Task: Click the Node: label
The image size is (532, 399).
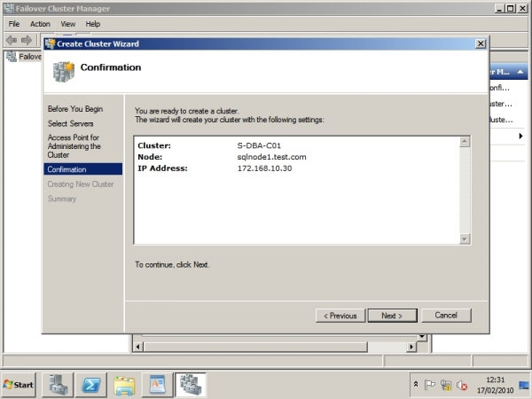Action: 150,157
